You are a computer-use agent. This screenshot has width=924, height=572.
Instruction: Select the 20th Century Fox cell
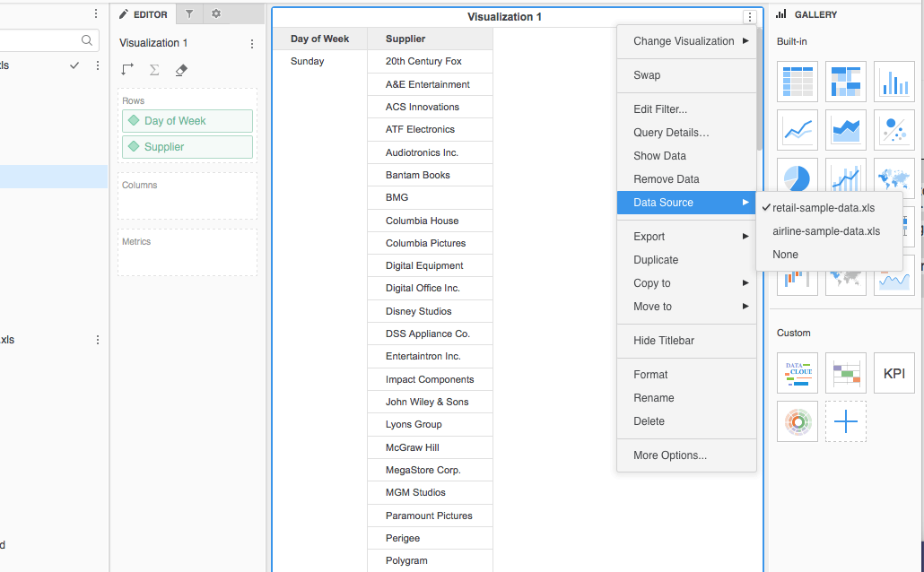pyautogui.click(x=430, y=61)
